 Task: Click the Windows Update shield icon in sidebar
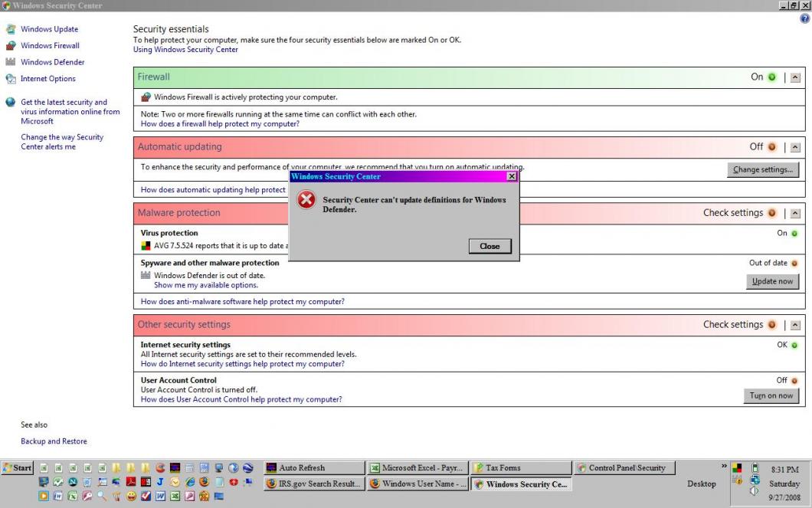pyautogui.click(x=11, y=29)
